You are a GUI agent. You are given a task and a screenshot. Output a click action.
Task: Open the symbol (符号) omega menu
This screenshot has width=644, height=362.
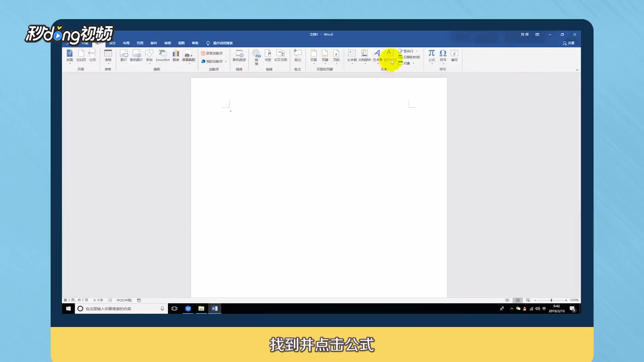(x=443, y=56)
